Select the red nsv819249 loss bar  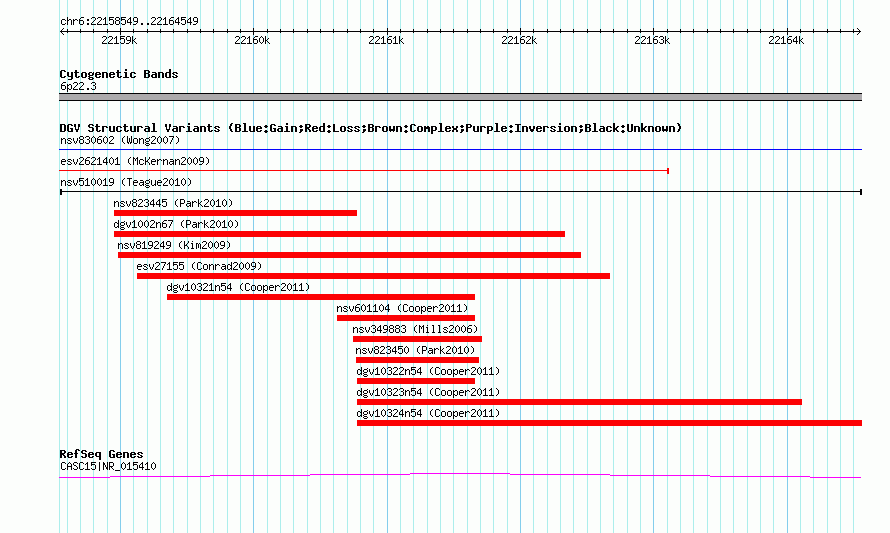(349, 255)
